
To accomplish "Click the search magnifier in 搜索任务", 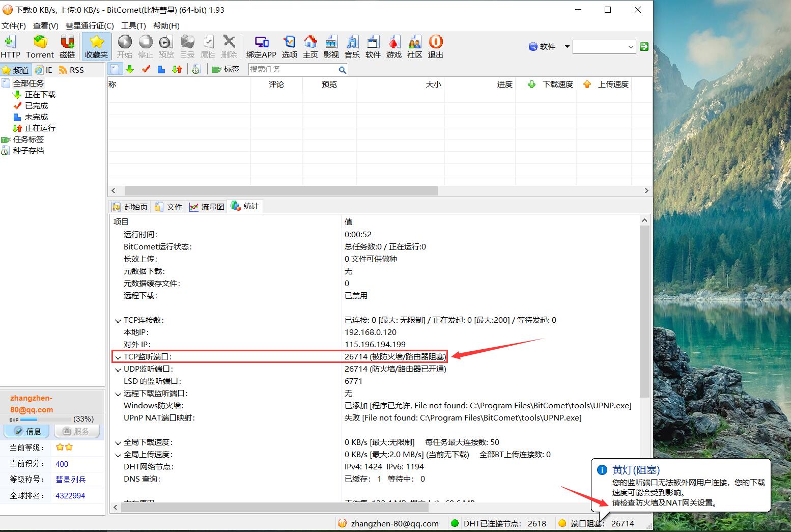I will point(342,70).
